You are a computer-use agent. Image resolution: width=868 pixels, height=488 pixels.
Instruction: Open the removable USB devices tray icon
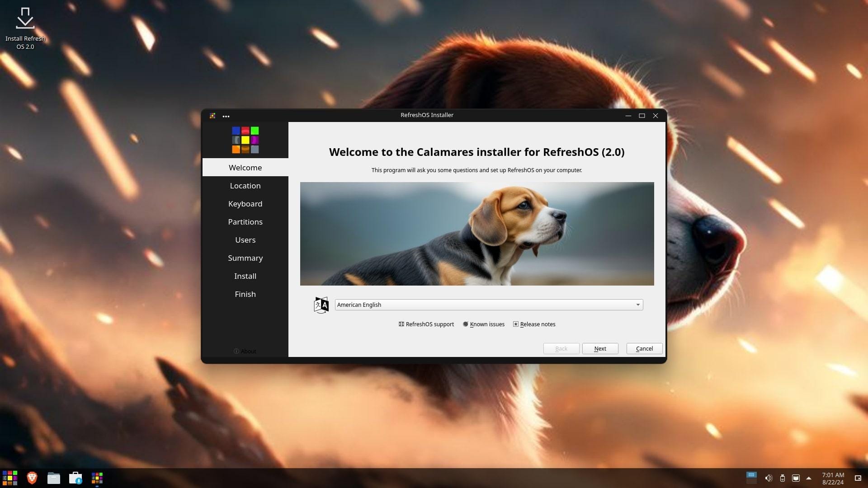(x=782, y=478)
